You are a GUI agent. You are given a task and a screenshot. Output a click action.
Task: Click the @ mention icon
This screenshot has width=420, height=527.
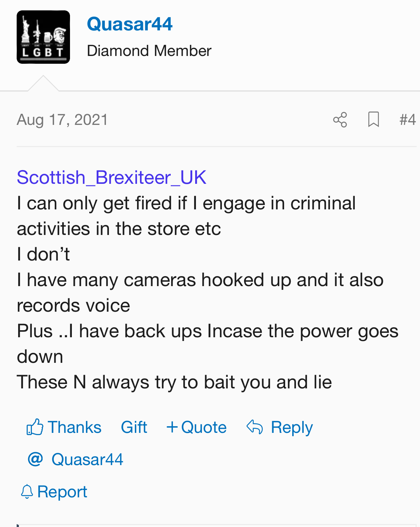click(35, 459)
